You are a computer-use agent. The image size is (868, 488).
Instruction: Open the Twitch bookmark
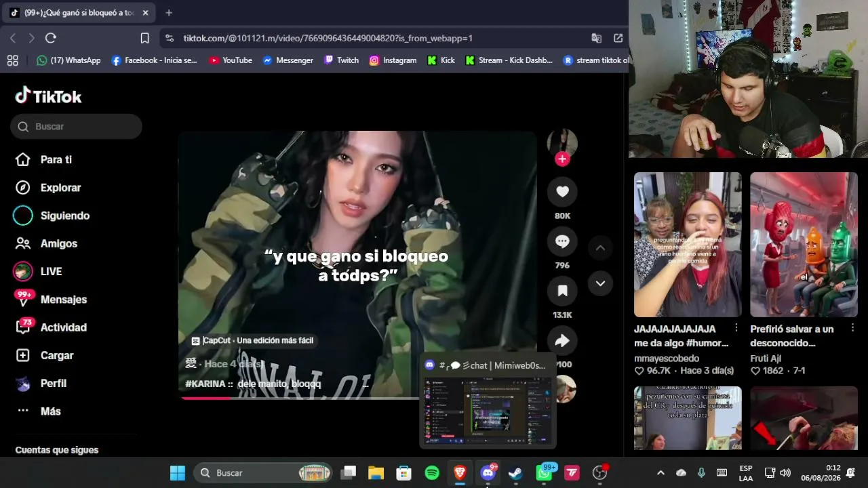341,60
